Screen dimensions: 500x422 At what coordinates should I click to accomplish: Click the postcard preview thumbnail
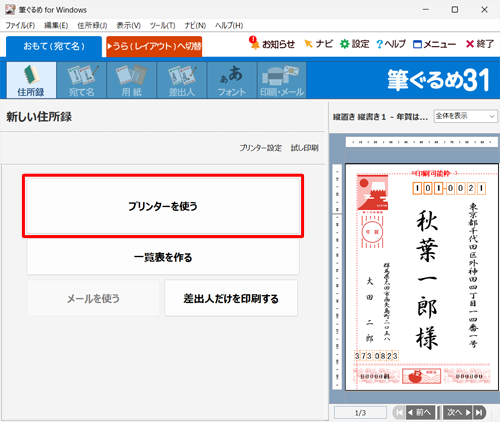pyautogui.click(x=422, y=277)
